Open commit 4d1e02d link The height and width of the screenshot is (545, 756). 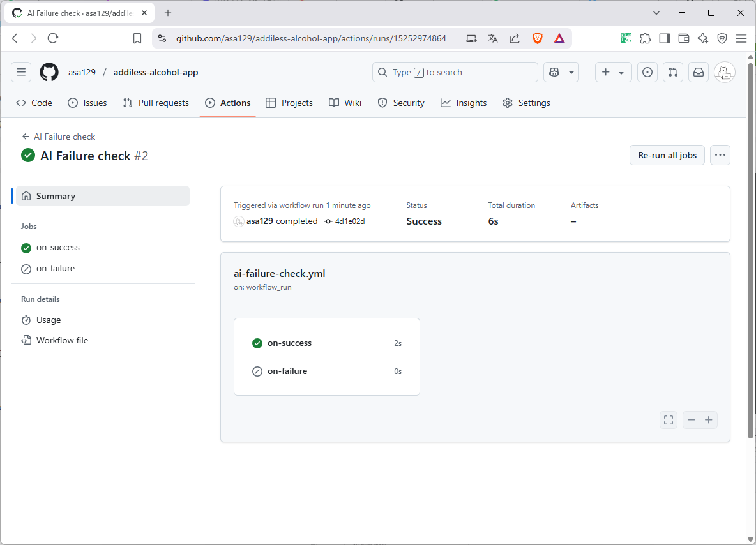tap(349, 221)
